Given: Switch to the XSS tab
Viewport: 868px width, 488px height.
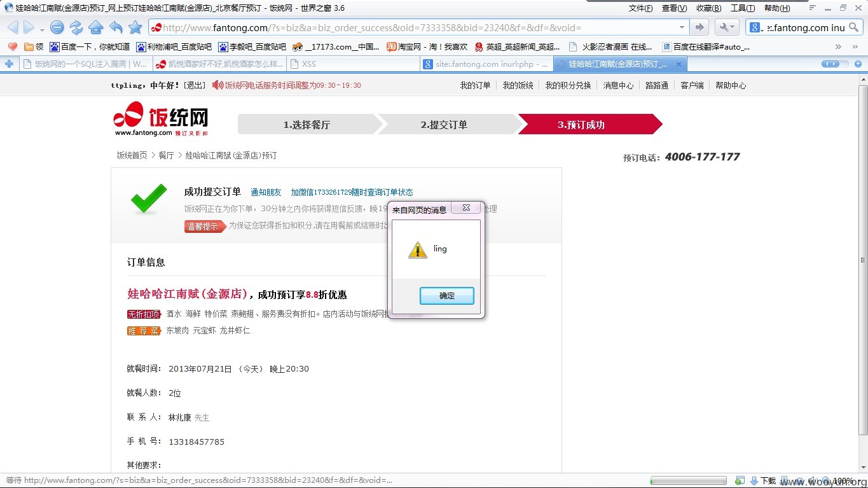Looking at the screenshot, I should click(353, 64).
